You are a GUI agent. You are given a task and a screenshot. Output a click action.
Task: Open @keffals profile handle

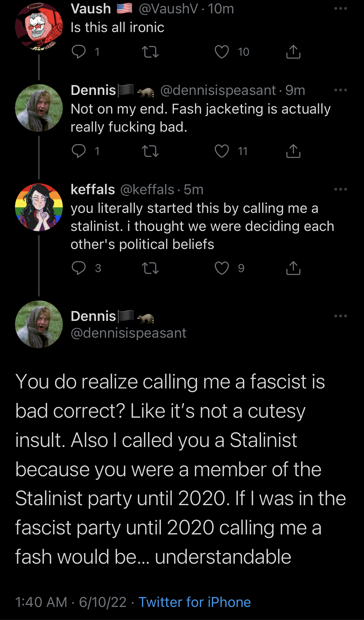tap(147, 190)
